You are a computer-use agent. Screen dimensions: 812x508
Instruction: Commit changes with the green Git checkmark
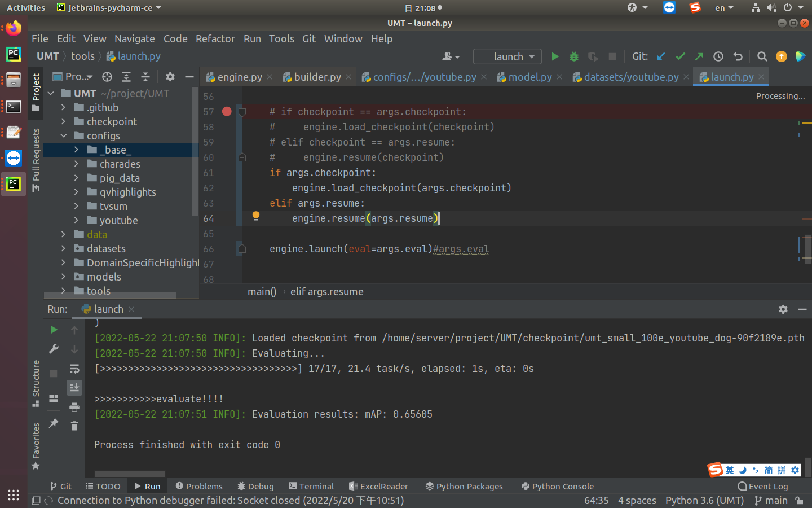point(680,56)
